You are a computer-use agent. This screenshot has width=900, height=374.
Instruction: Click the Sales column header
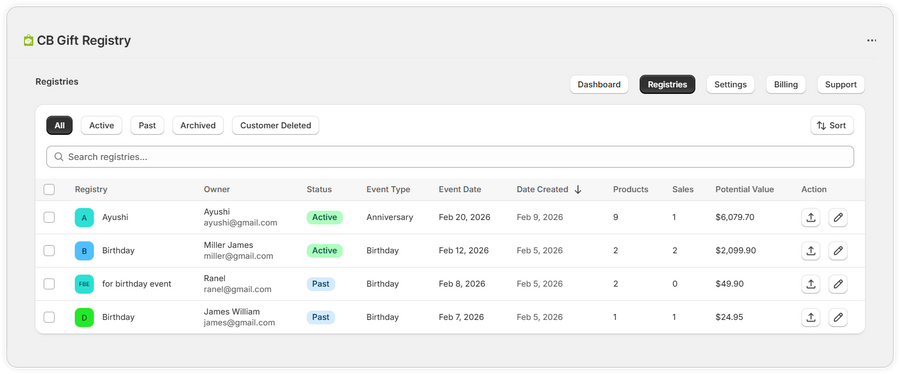pyautogui.click(x=683, y=189)
